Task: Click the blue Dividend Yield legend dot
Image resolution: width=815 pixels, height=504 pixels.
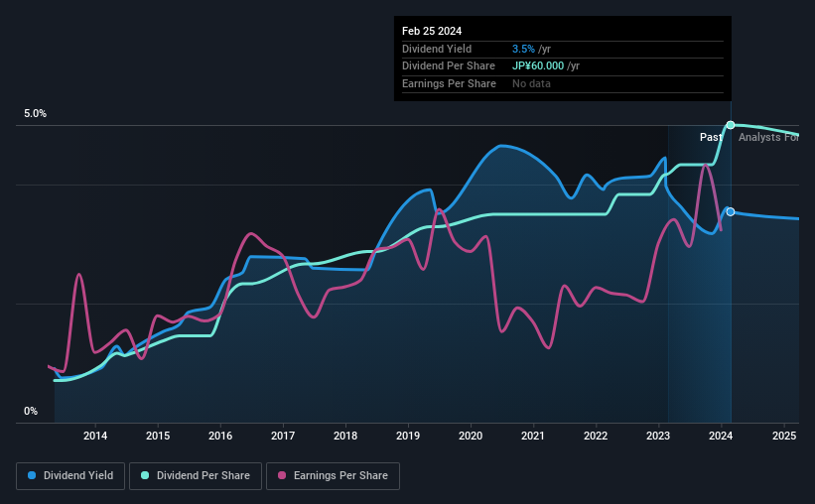Action: [32, 475]
